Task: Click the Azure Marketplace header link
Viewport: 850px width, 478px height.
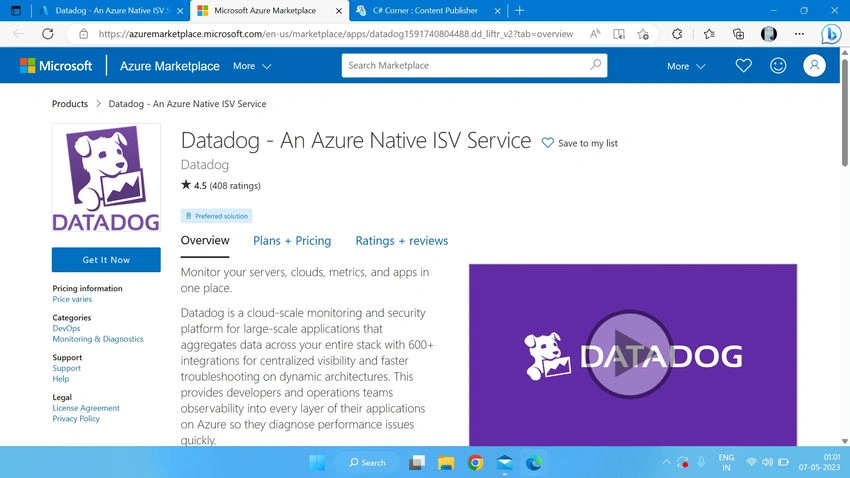Action: click(170, 66)
